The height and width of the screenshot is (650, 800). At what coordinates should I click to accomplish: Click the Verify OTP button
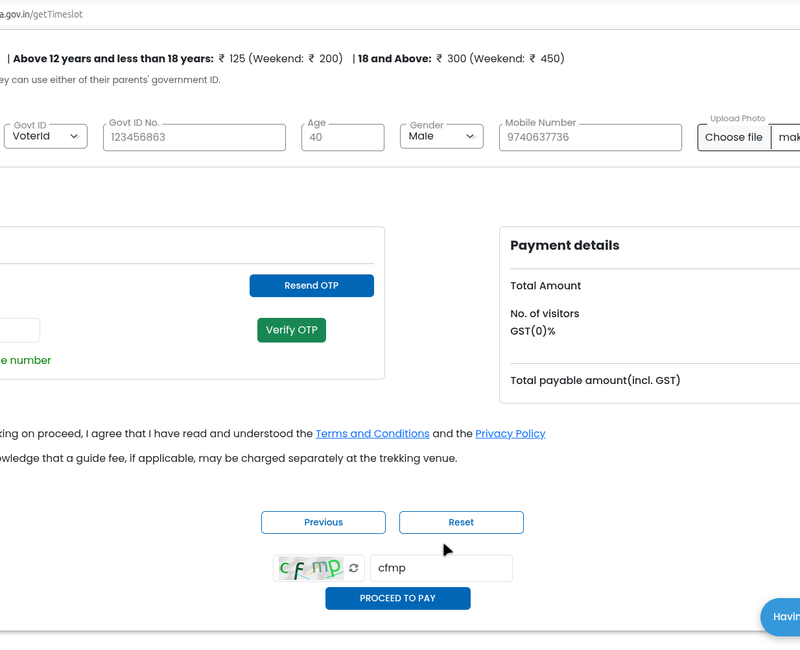[x=291, y=330]
